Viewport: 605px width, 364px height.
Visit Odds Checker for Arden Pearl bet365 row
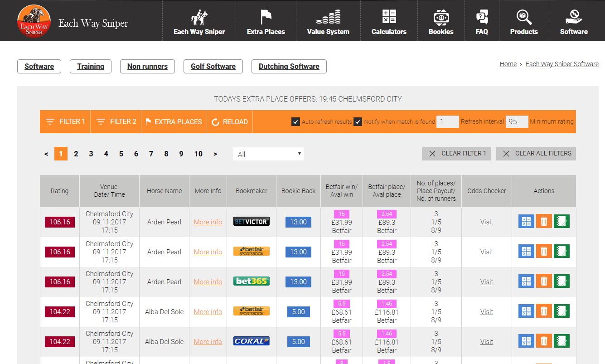point(487,281)
